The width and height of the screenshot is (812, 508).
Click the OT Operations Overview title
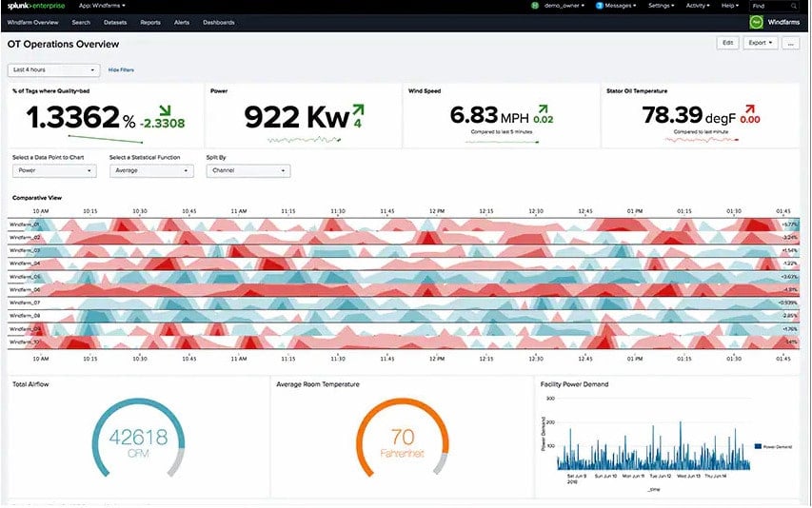tap(63, 45)
